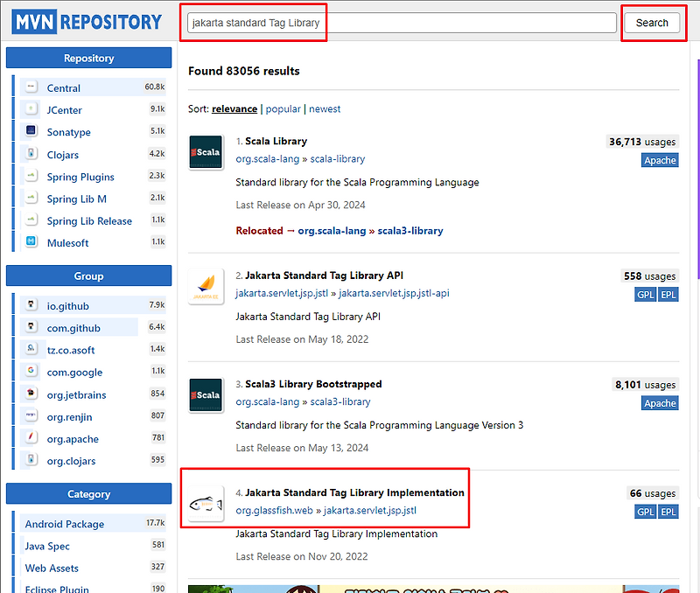Screen dimensions: 700x593
Task: Open Scala3 Library Bootstrapped title
Action: pos(313,384)
